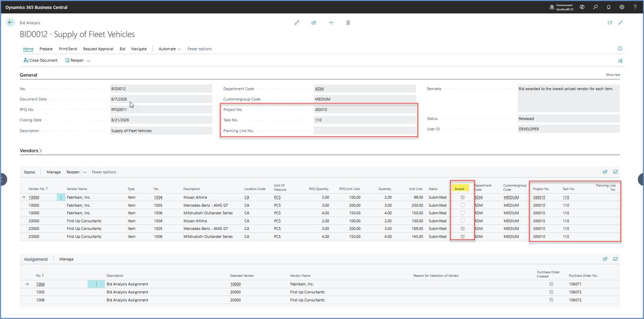Sort by Vendor No. column header
Image resolution: width=644 pixels, height=319 pixels.
pos(38,189)
